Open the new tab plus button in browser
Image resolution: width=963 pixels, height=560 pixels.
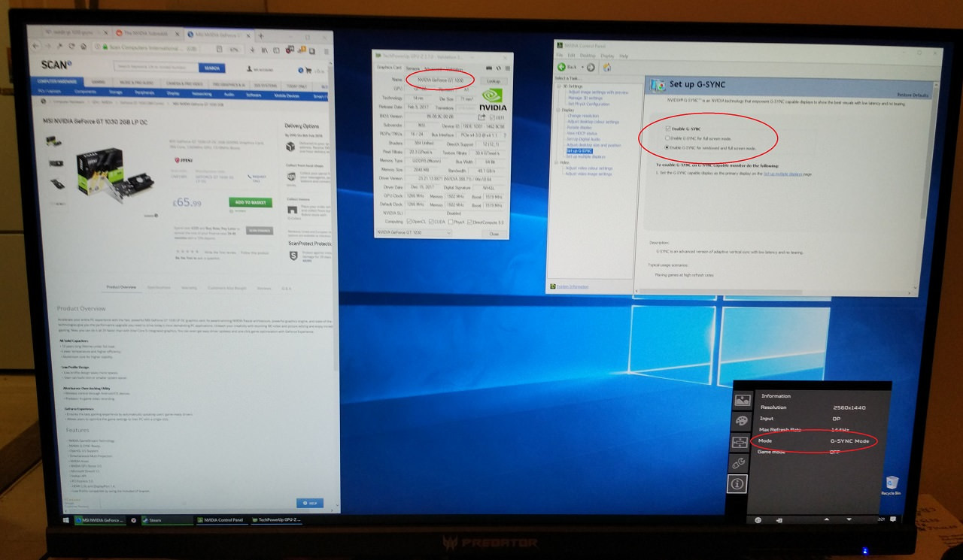(x=260, y=36)
